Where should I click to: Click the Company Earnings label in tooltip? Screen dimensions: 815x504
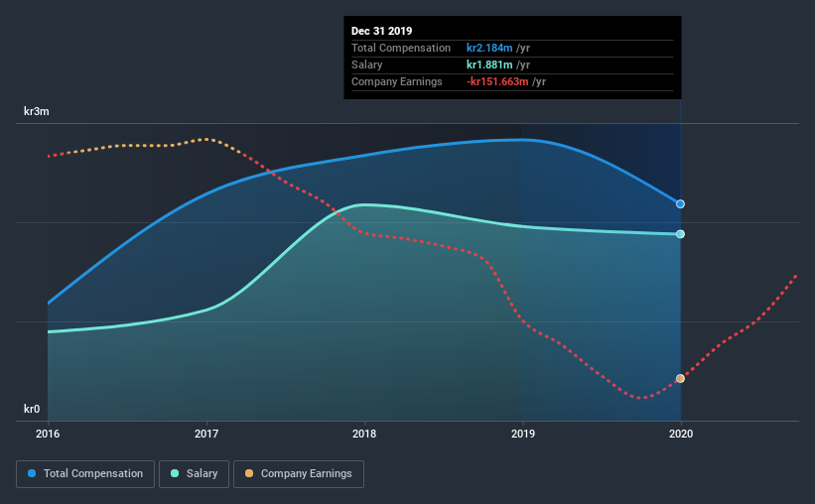[x=397, y=81]
